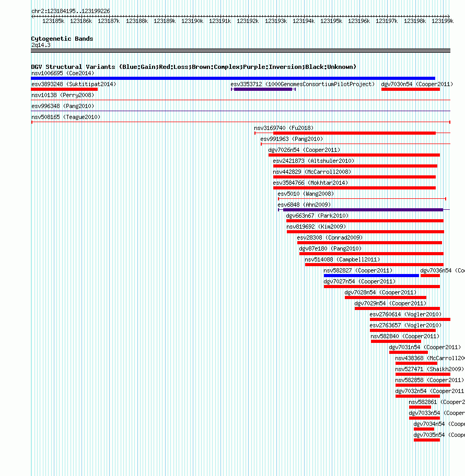The image size is (465, 476).
Task: Open nsv3169740 (Fu2018) label
Action: pyautogui.click(x=284, y=128)
